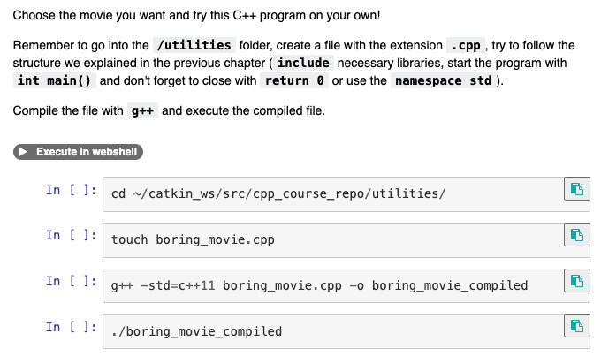Image resolution: width=601 pixels, height=364 pixels.
Task: Click the namespace std inline code
Action: coord(444,80)
